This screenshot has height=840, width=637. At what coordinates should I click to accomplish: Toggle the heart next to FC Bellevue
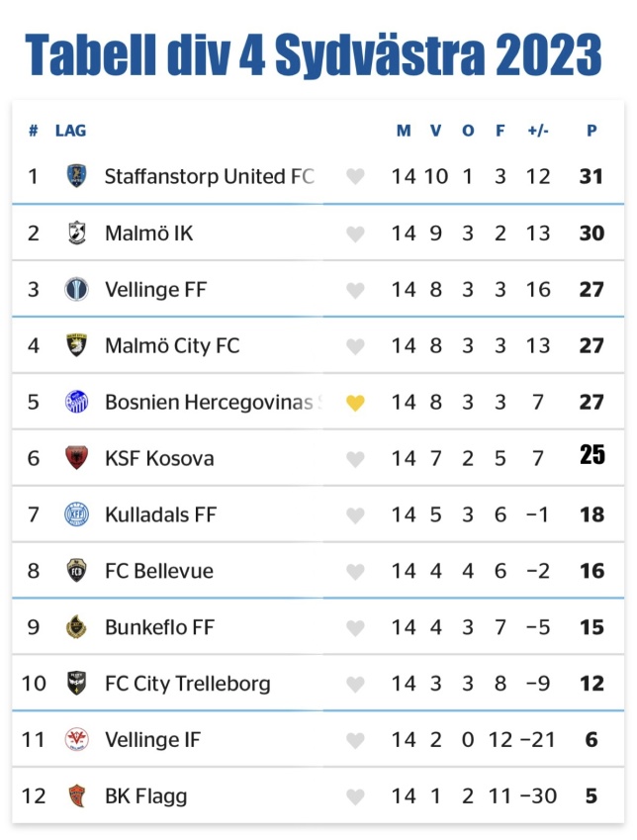pyautogui.click(x=355, y=572)
